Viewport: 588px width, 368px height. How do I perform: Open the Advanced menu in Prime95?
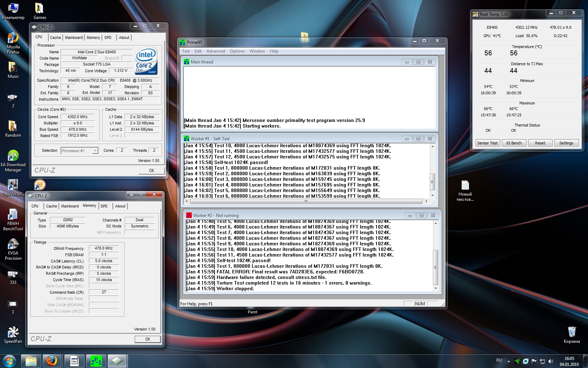point(216,51)
